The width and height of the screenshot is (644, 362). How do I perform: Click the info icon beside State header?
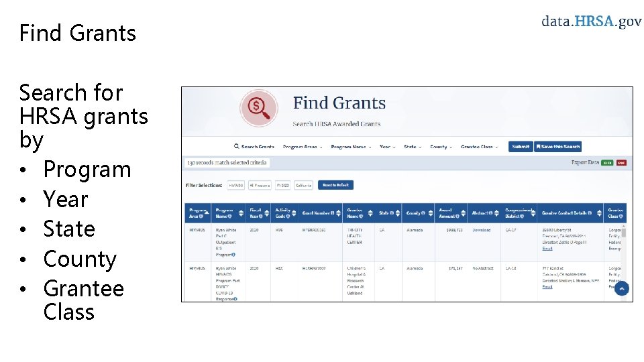392,213
